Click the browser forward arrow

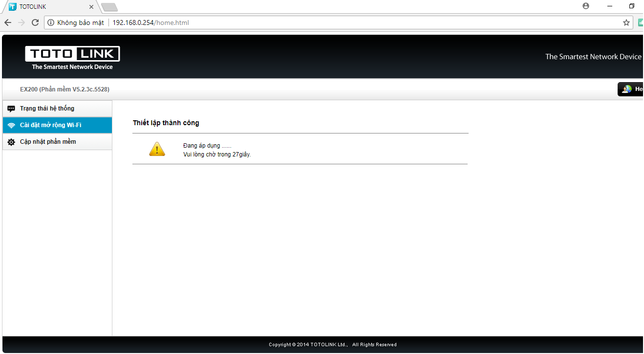[x=21, y=22]
